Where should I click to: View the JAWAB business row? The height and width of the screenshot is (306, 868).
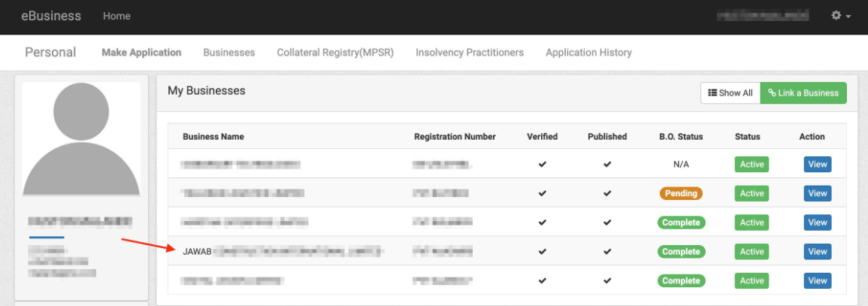[818, 252]
